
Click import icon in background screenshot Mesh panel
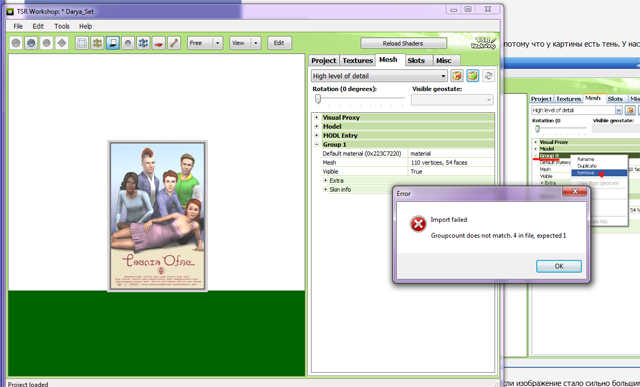(x=630, y=110)
